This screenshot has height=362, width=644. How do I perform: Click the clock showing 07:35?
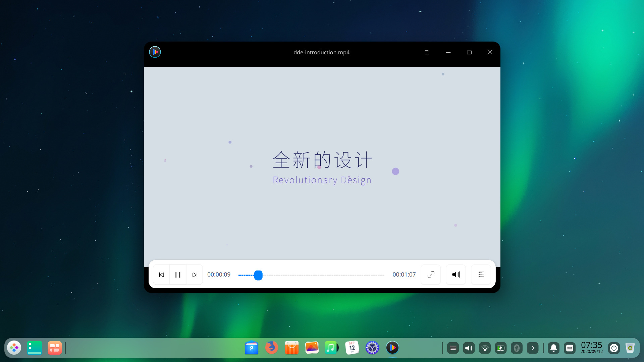(592, 345)
